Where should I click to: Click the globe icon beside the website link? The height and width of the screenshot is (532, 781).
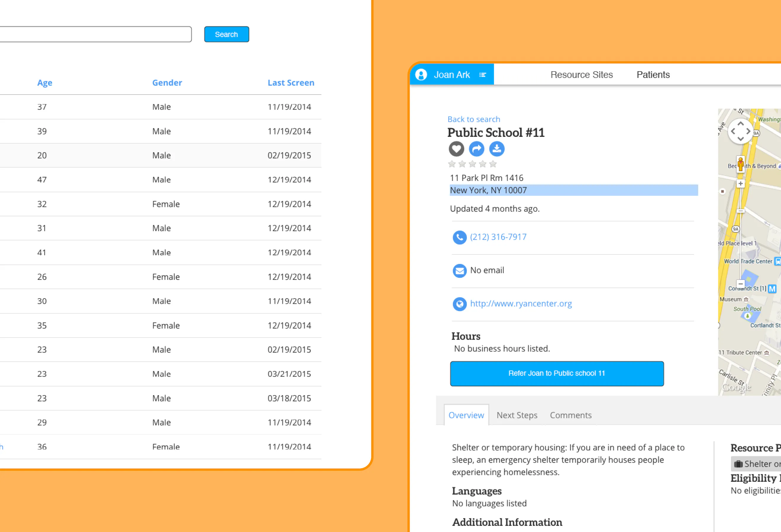click(459, 304)
